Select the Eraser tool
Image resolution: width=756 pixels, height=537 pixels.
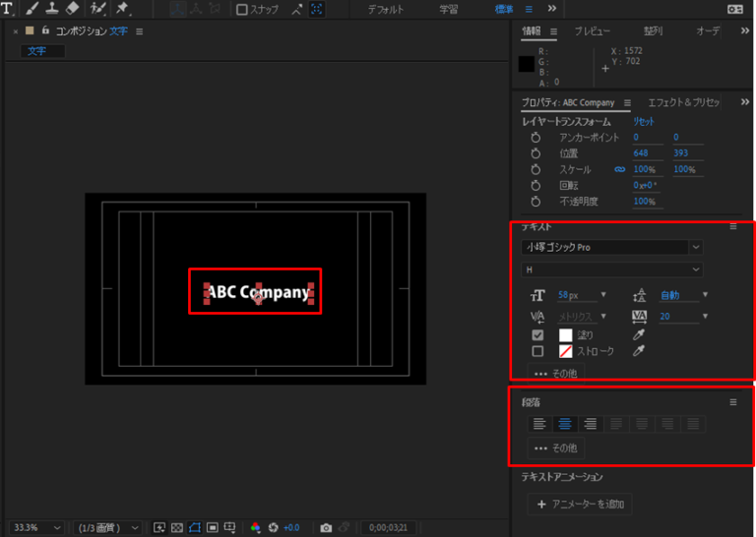(72, 9)
